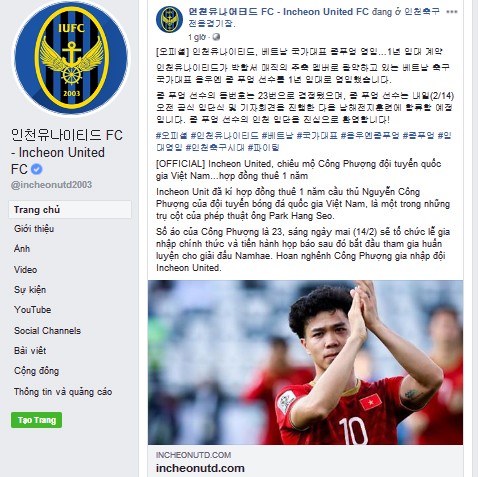Click the small page avatar in post header
Viewport: 478px width, 477px height.
tap(170, 19)
